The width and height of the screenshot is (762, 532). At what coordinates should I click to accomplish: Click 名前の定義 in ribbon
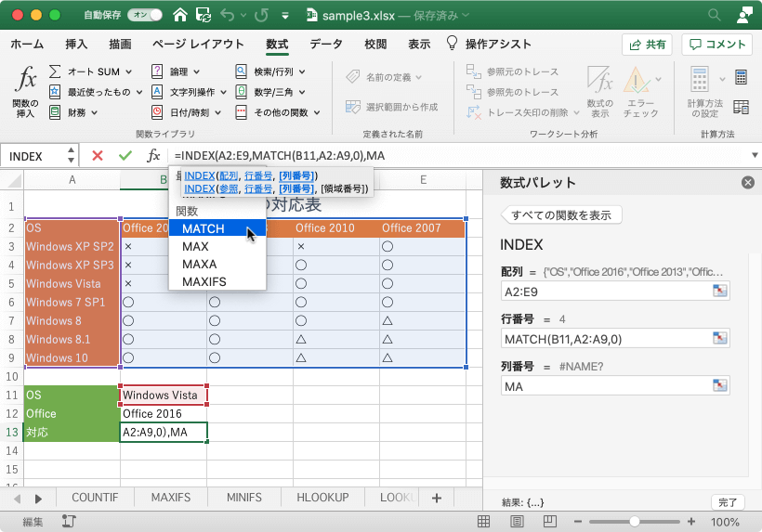(384, 77)
